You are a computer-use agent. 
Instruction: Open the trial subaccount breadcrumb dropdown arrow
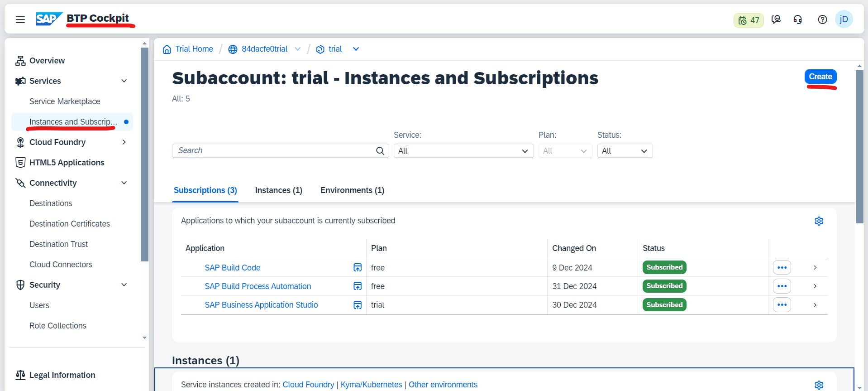(356, 49)
